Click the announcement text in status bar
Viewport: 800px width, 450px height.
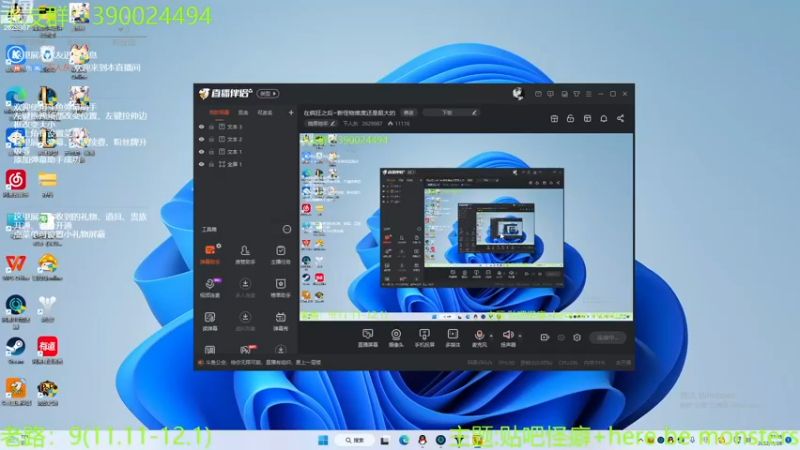pos(263,362)
